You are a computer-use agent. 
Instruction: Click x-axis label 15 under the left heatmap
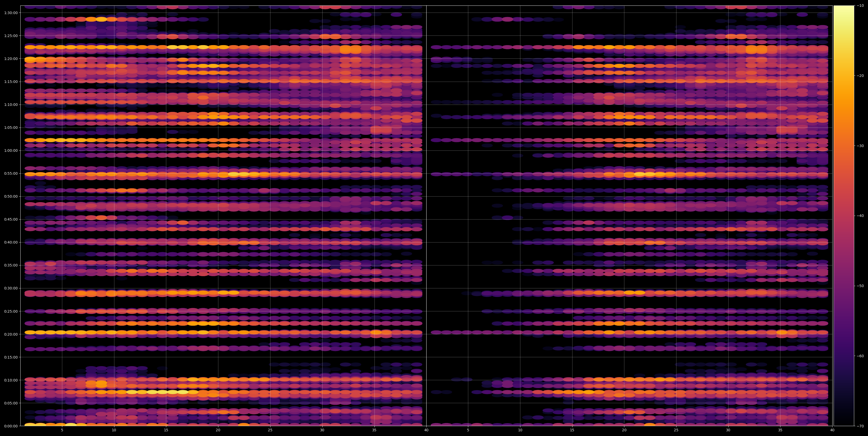[x=166, y=430]
